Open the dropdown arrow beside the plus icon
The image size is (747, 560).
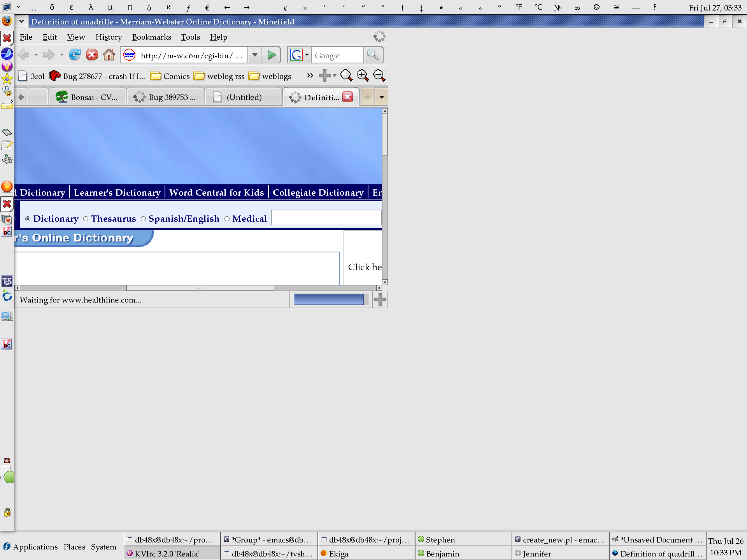pos(335,75)
